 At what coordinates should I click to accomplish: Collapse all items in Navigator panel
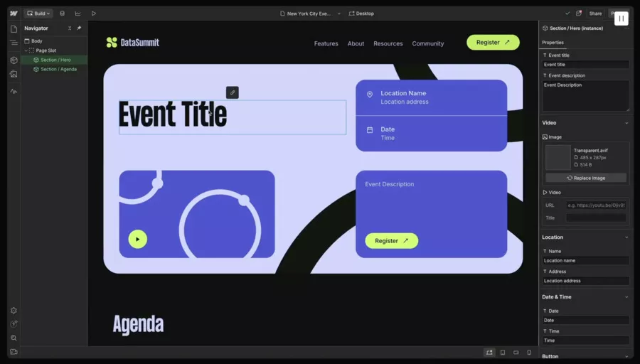[x=70, y=28]
